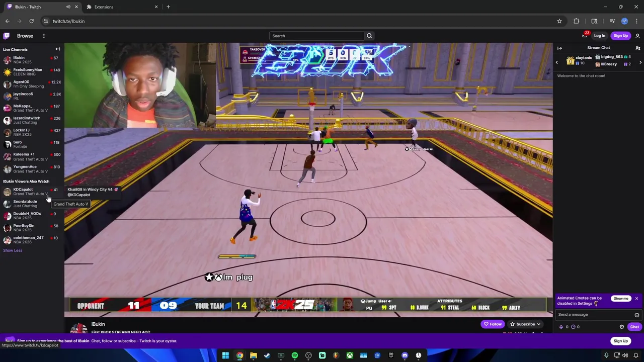
Task: Open colatheman_247 channel
Action: click(x=32, y=240)
